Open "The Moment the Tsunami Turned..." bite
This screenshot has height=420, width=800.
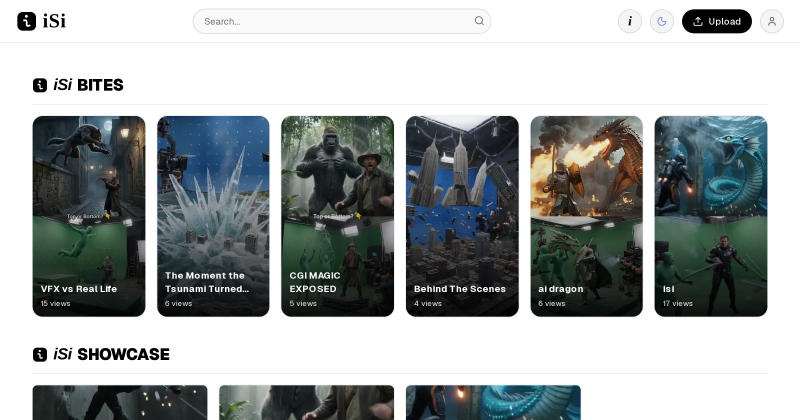pos(213,216)
